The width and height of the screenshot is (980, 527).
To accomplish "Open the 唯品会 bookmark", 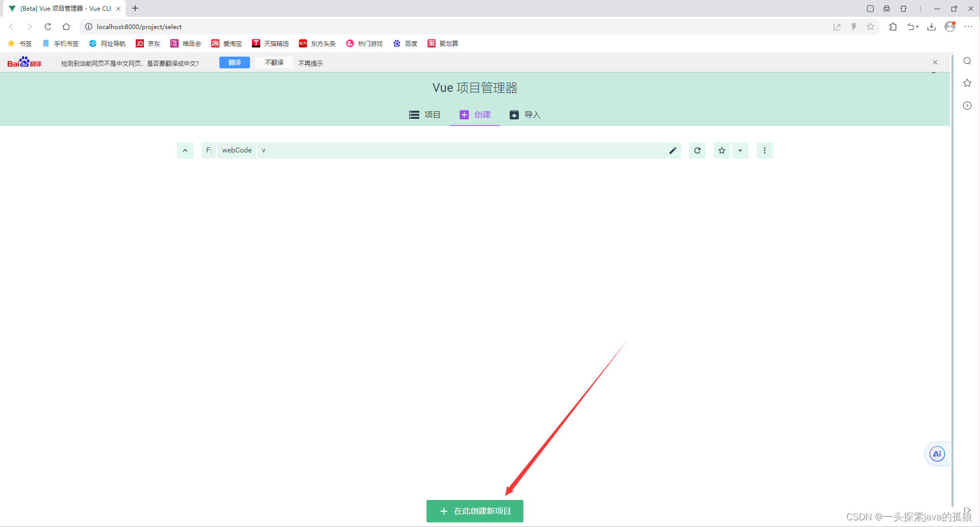I will (x=186, y=43).
